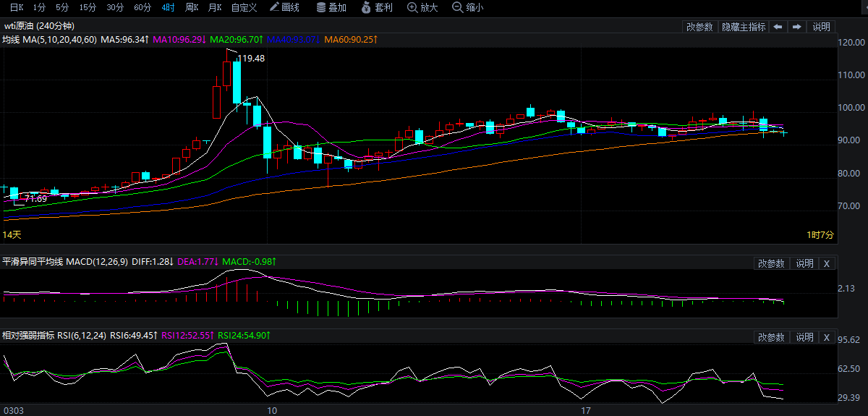Click 改参数 for the MA indicator
Image resolution: width=868 pixels, height=416 pixels.
coord(699,27)
